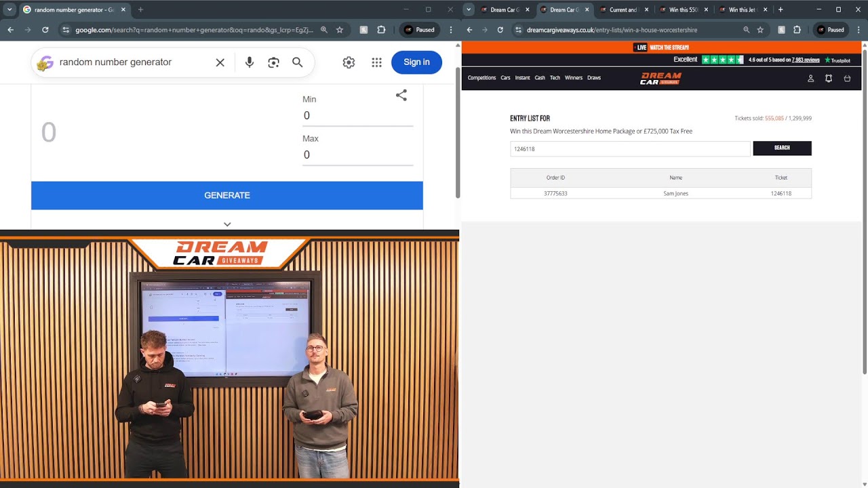Start Google voice search microphone
The image size is (868, 488).
click(250, 62)
